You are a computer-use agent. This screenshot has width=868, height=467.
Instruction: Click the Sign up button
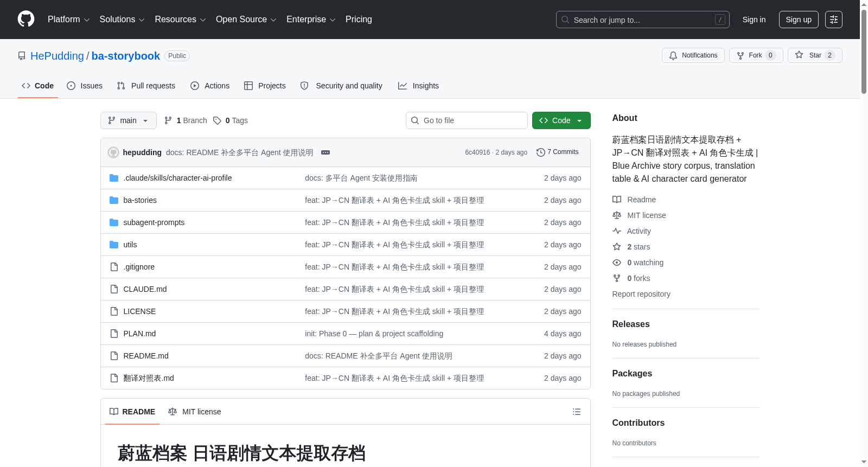tap(799, 20)
